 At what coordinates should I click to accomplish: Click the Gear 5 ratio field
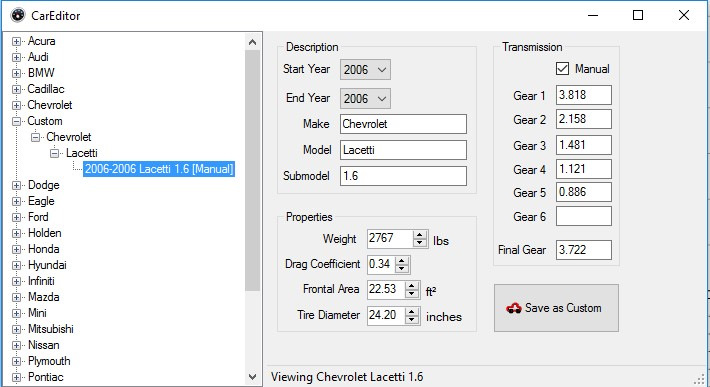click(584, 192)
